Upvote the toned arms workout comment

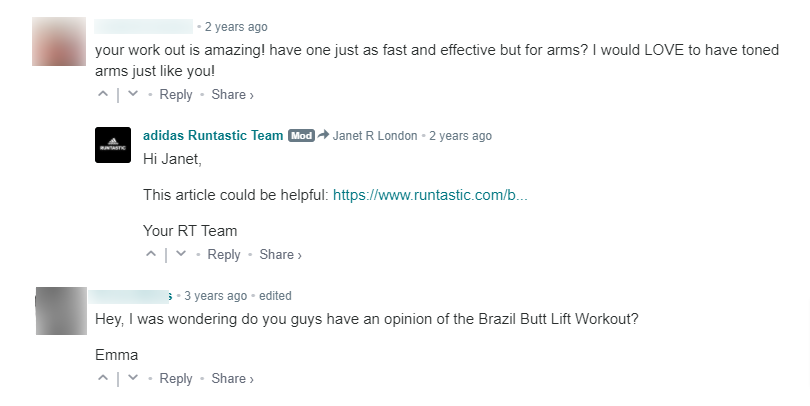[x=103, y=95]
